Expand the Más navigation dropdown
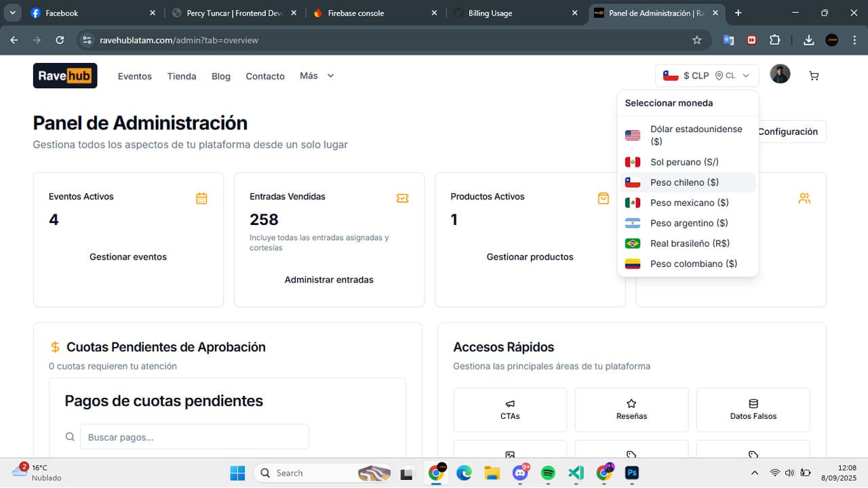This screenshot has width=868, height=488. coord(316,76)
